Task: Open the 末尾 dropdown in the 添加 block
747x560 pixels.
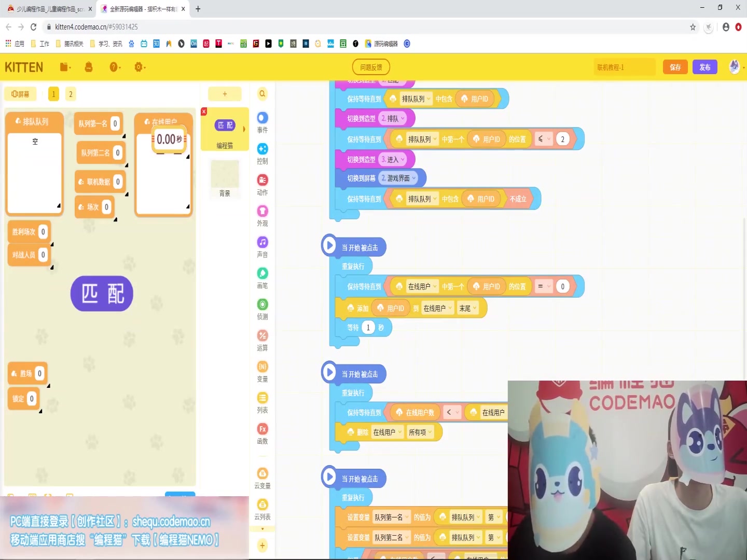Action: click(466, 307)
